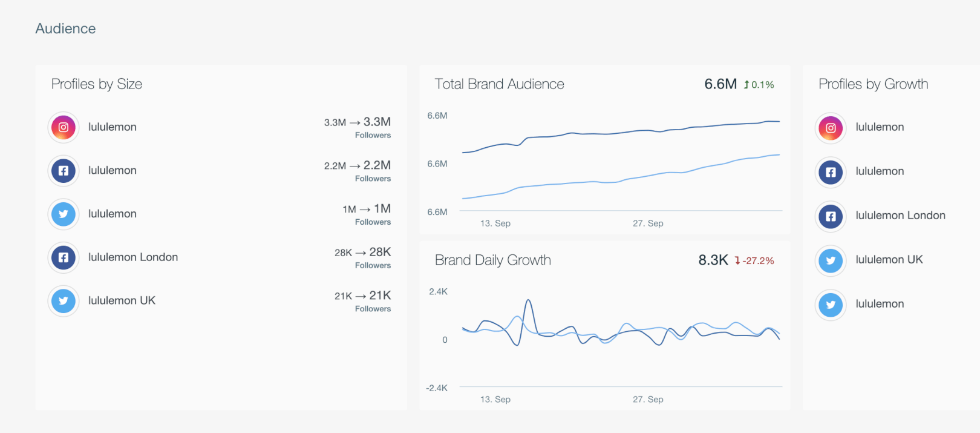
Task: Select lululemon Facebook icon in Profiles by Size
Action: pos(64,171)
